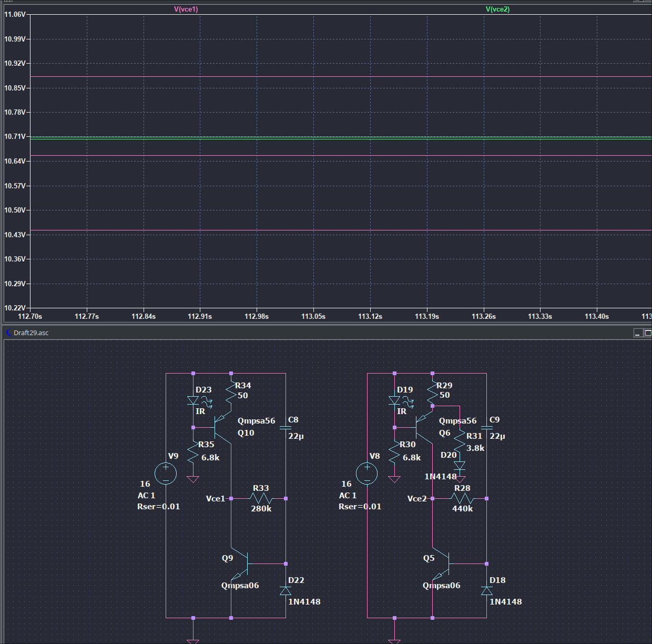
Task: Click the Rser=0.01 text of V8
Action: (x=360, y=507)
